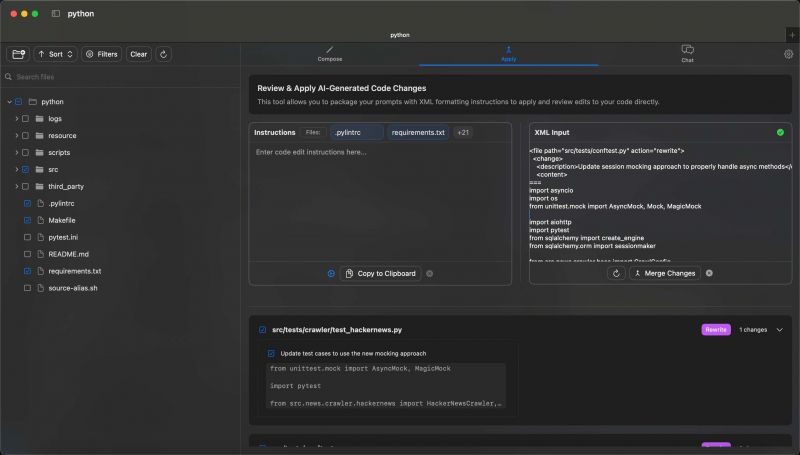Screen dimensions: 800x455
Task: Collapse the test_hackernews.py changes chevron
Action: (780, 330)
